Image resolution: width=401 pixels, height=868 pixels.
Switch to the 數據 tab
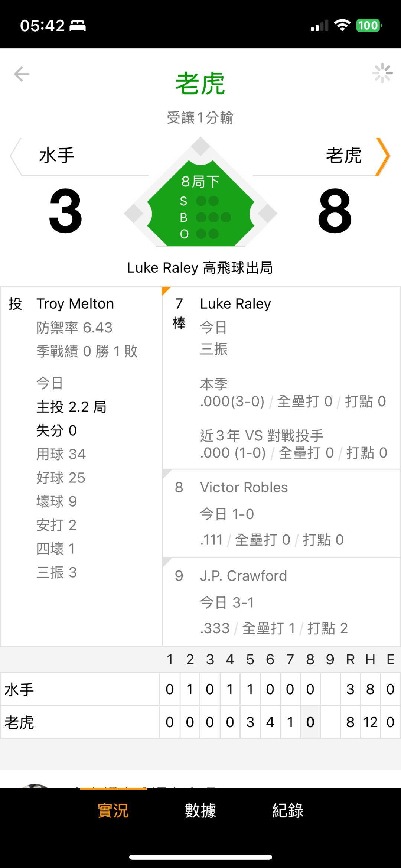[x=200, y=810]
